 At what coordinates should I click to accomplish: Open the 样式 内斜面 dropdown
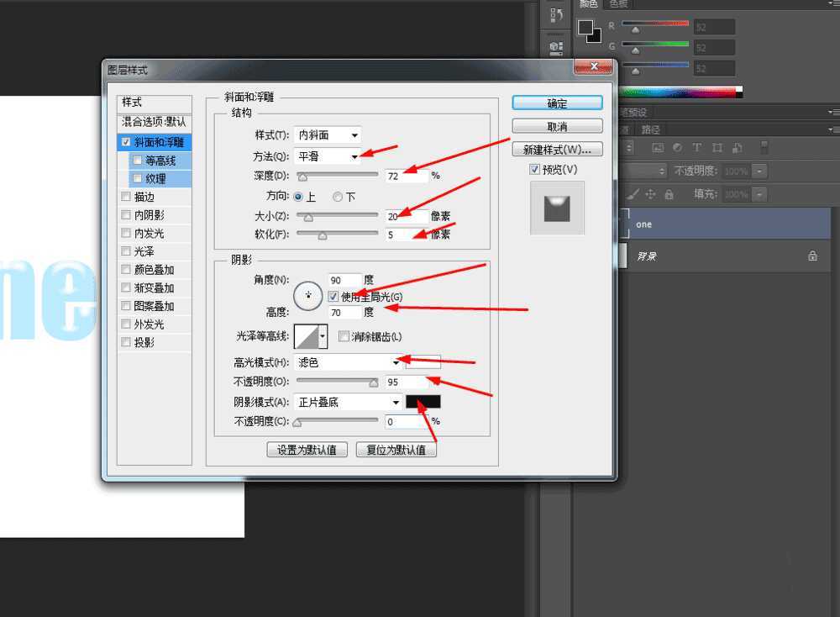328,134
